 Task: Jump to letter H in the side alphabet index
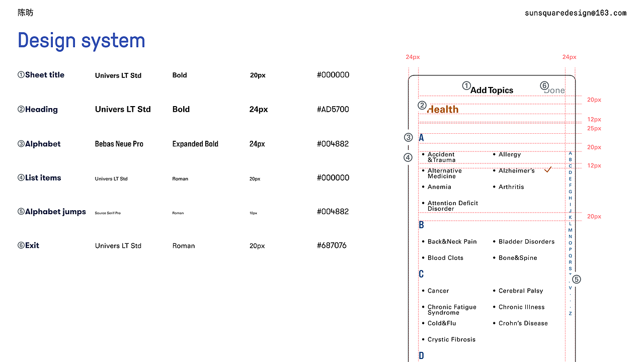point(570,198)
